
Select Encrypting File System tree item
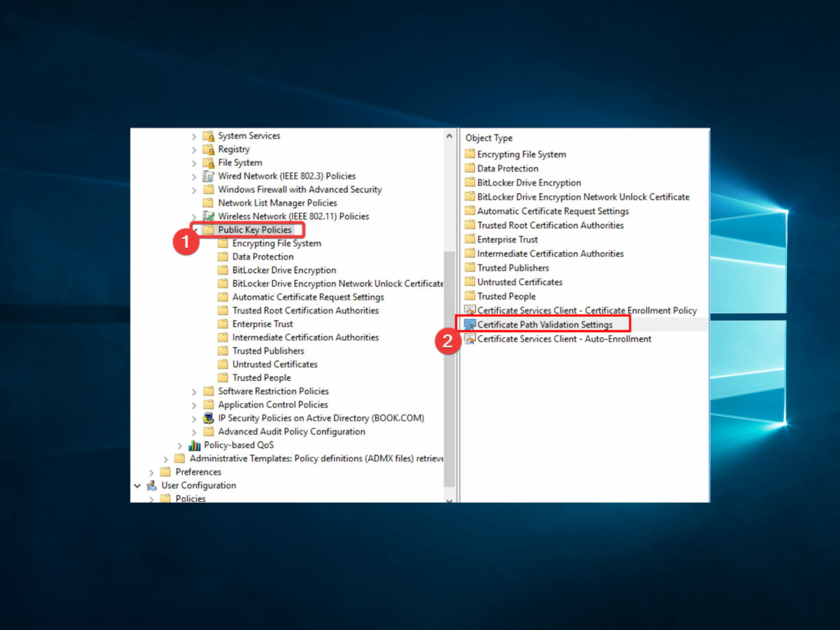(276, 244)
